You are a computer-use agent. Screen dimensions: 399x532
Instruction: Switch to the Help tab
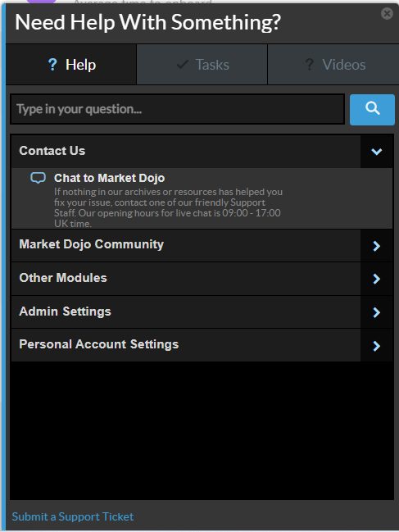[x=71, y=65]
